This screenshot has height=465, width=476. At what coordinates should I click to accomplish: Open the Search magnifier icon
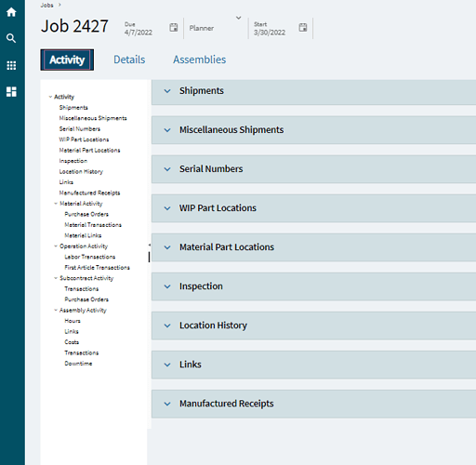coord(11,38)
